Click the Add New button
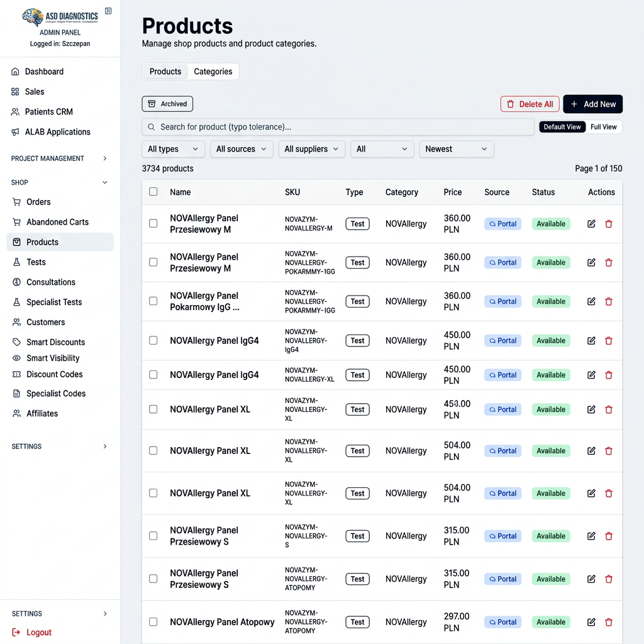 pyautogui.click(x=592, y=104)
